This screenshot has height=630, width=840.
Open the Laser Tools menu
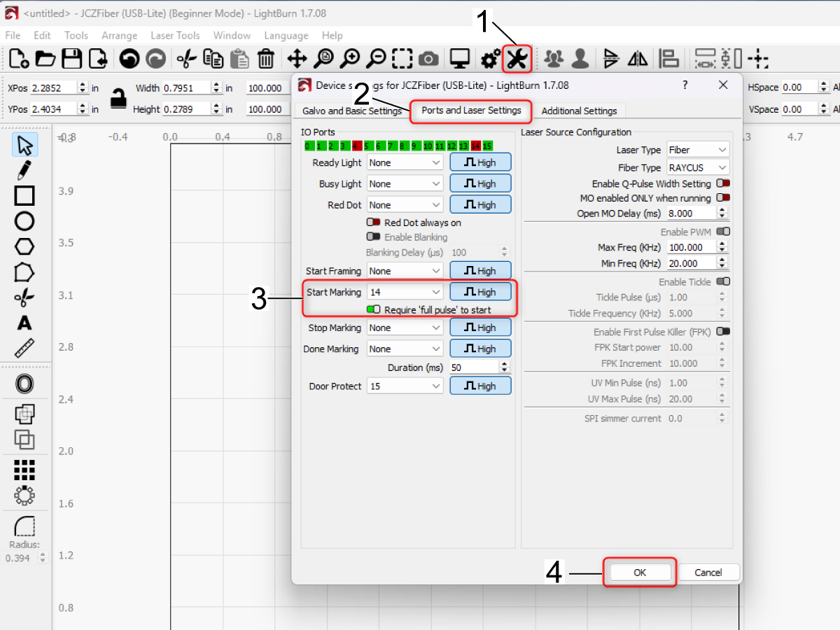[x=175, y=35]
